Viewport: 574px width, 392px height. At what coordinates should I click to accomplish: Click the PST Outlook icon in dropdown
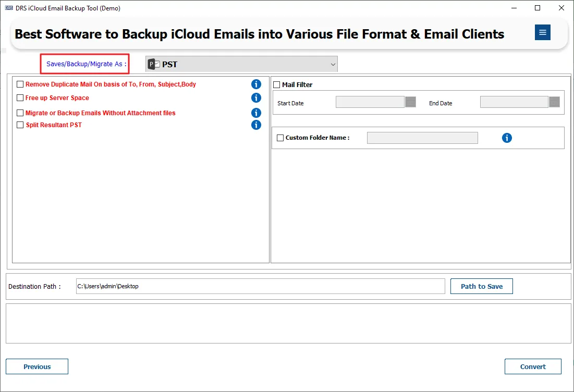point(154,64)
